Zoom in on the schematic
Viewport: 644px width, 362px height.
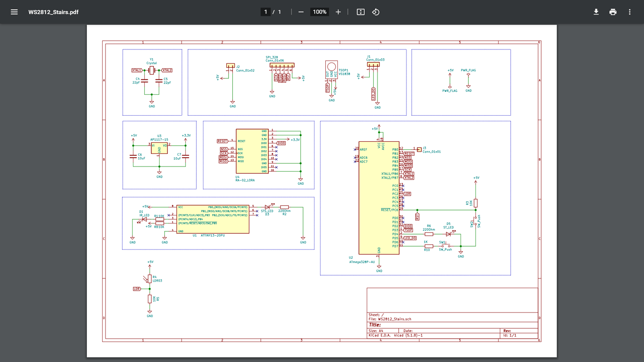pos(338,12)
